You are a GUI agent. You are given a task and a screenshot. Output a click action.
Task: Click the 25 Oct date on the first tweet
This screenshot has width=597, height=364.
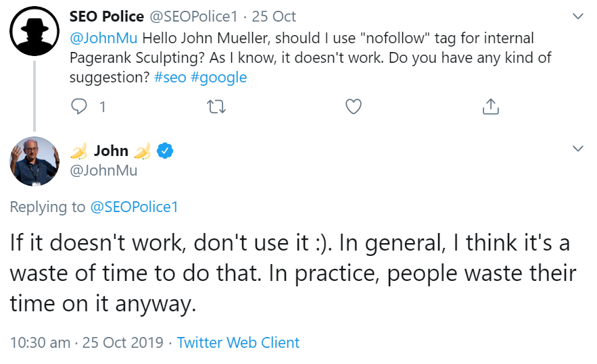point(274,16)
